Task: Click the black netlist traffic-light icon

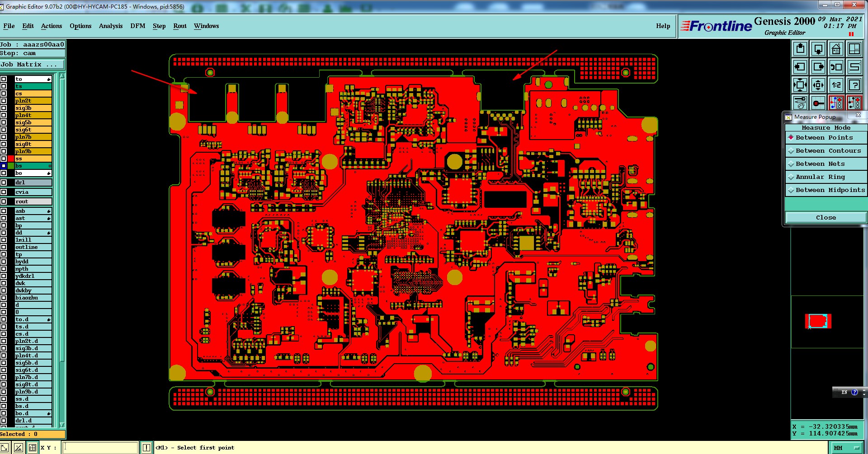Action: pyautogui.click(x=854, y=103)
